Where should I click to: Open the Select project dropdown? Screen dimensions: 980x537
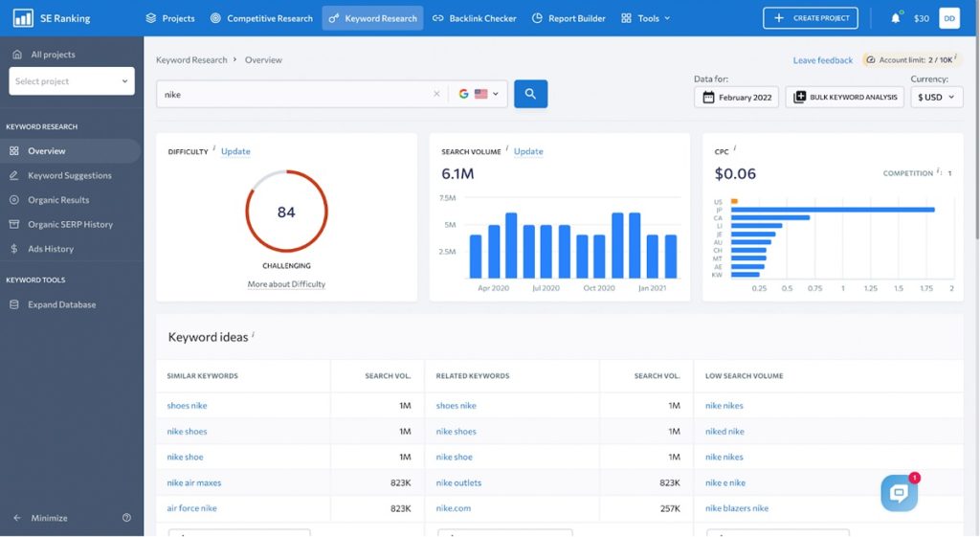72,81
